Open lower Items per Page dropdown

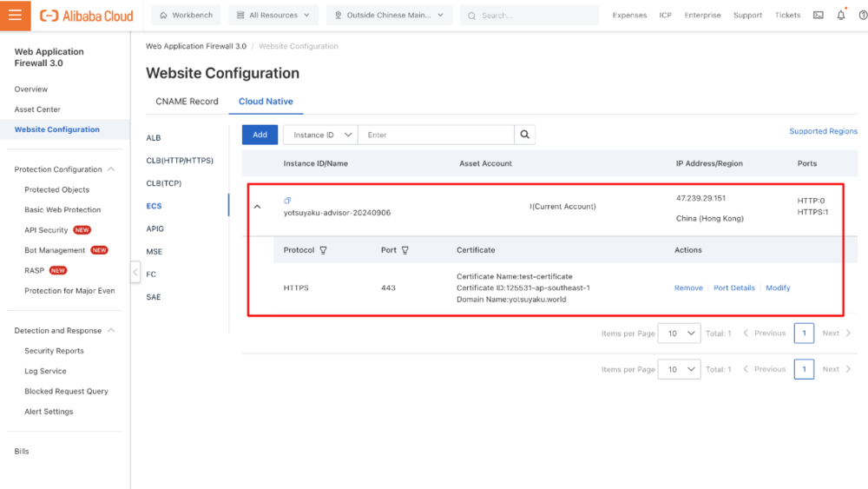pos(680,369)
